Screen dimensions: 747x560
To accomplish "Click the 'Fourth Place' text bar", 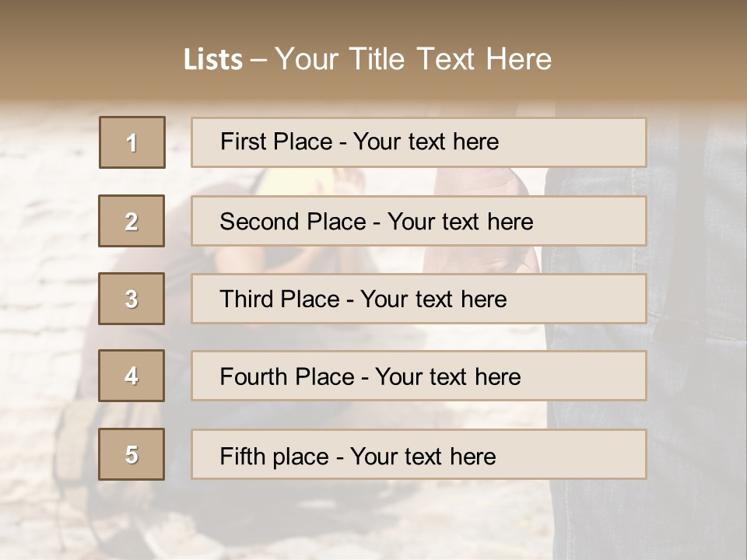I will click(x=419, y=376).
